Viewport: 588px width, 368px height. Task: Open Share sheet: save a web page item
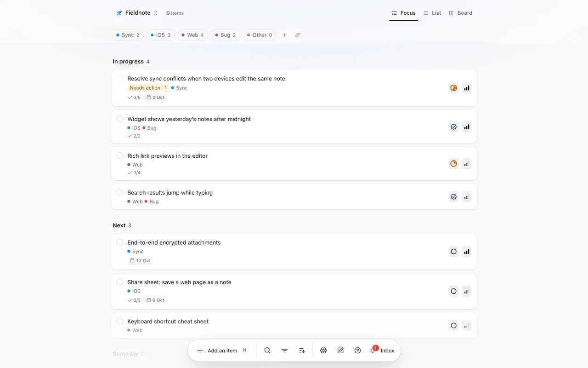[x=294, y=291]
